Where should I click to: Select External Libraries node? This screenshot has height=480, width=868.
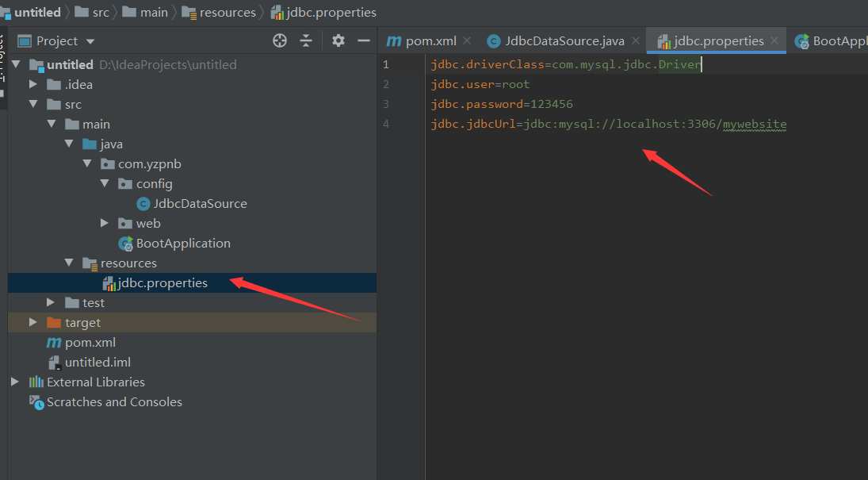[96, 382]
